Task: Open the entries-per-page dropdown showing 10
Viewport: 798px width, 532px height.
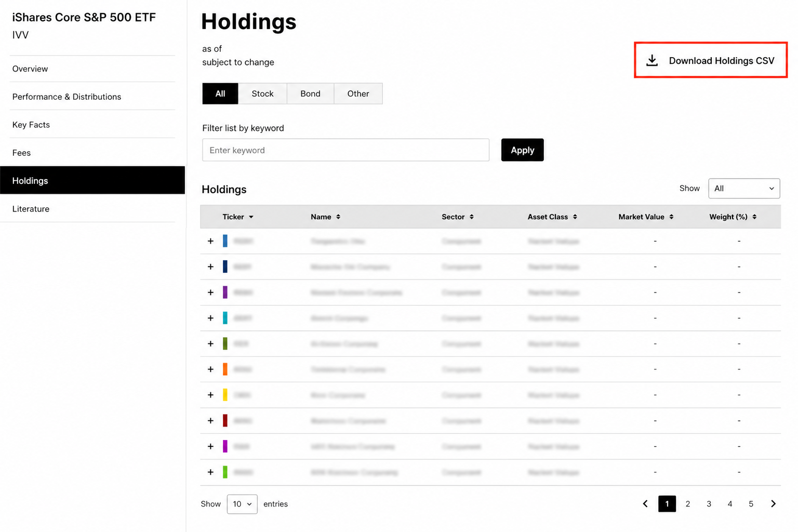Action: pos(242,504)
